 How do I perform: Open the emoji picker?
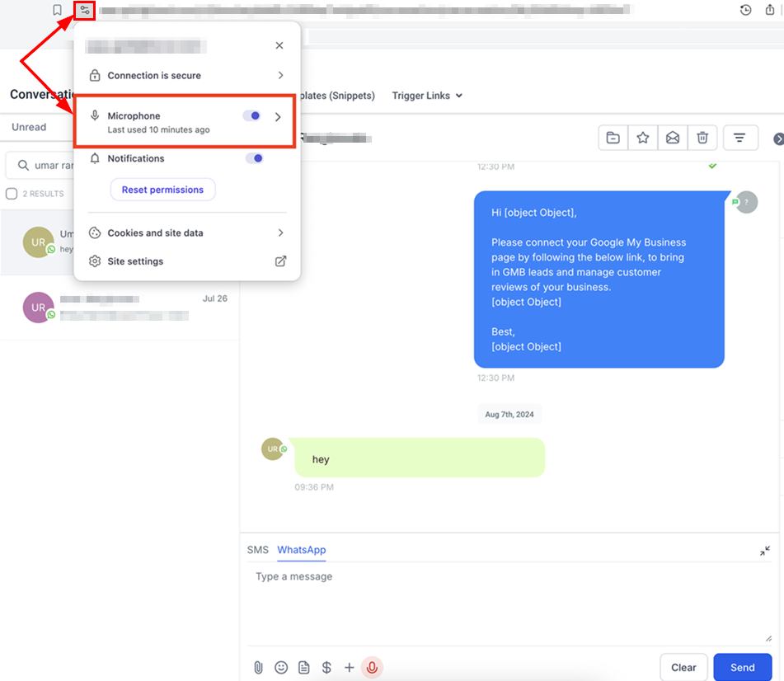(281, 668)
